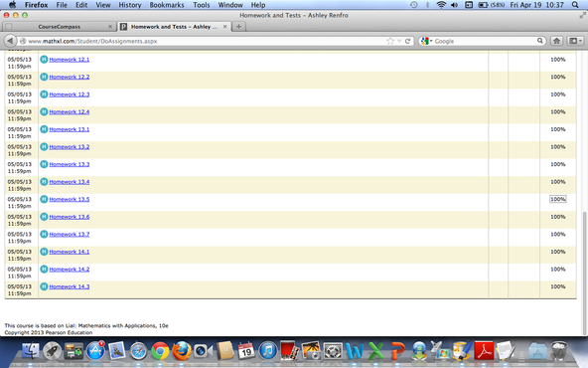Viewport: 588px width, 368px height.
Task: Open the Trash in the Dock
Action: click(559, 351)
